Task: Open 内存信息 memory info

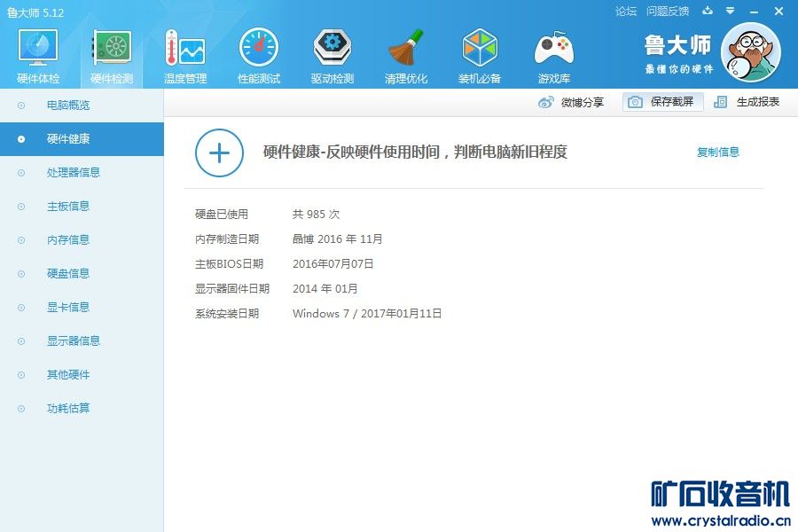Action: 82,239
